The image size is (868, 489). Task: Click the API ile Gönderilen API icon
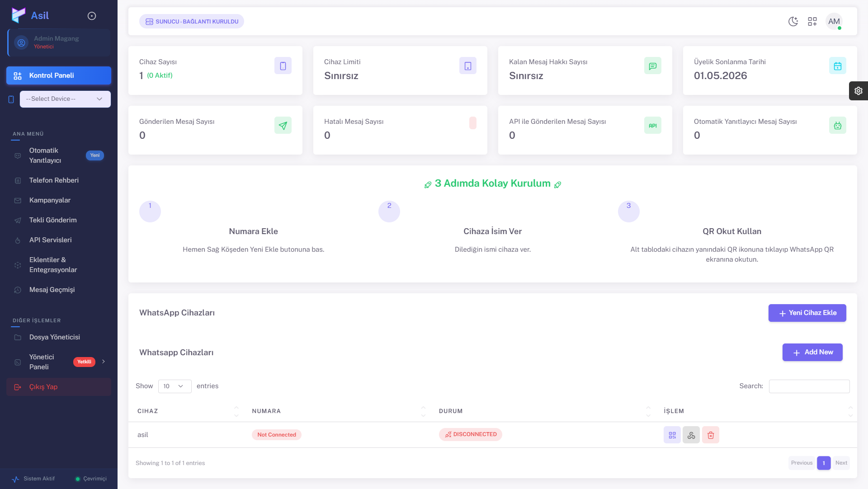(x=653, y=126)
